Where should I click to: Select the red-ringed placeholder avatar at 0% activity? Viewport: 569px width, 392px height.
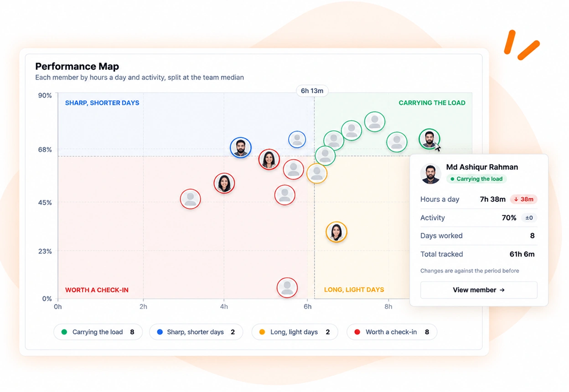287,288
